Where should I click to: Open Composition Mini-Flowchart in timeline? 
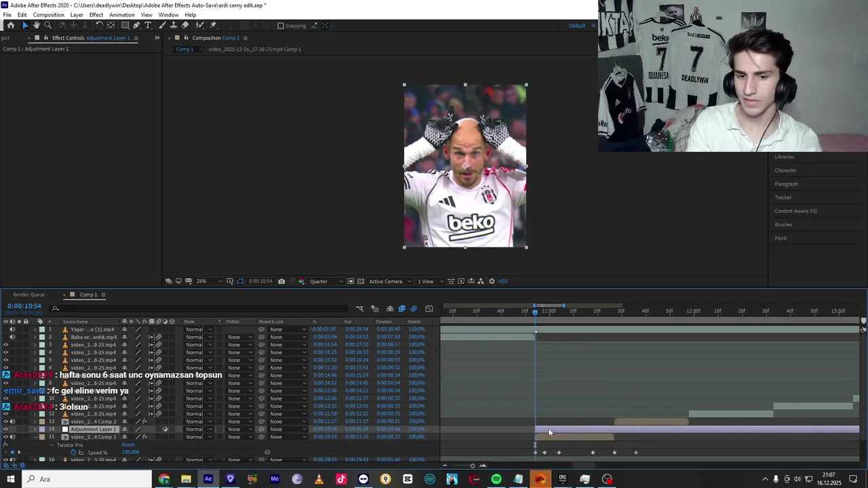pyautogui.click(x=359, y=309)
